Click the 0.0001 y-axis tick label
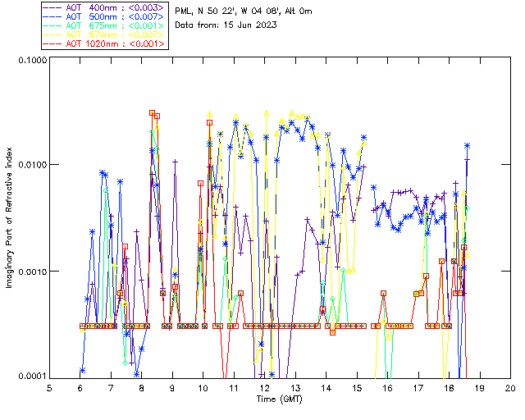Viewport: 525px width, 420px height. (x=32, y=377)
